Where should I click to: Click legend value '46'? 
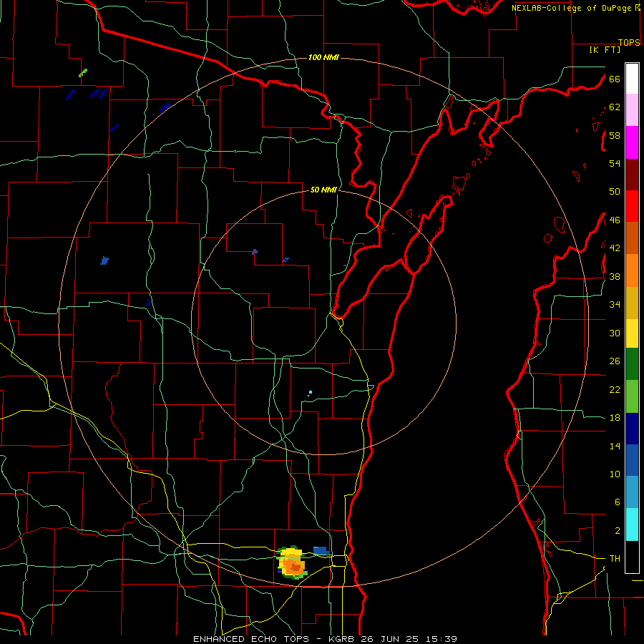pos(615,220)
